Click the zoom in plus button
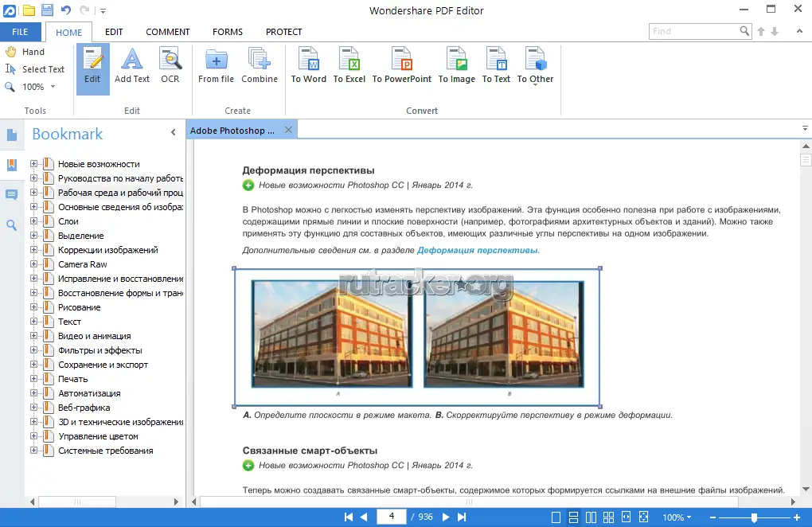 pos(796,517)
